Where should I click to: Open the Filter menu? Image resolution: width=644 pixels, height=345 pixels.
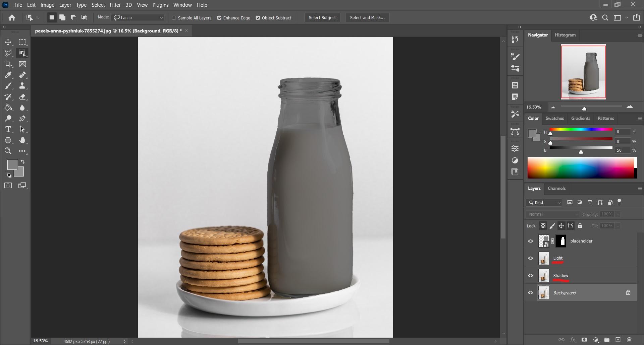pyautogui.click(x=115, y=5)
